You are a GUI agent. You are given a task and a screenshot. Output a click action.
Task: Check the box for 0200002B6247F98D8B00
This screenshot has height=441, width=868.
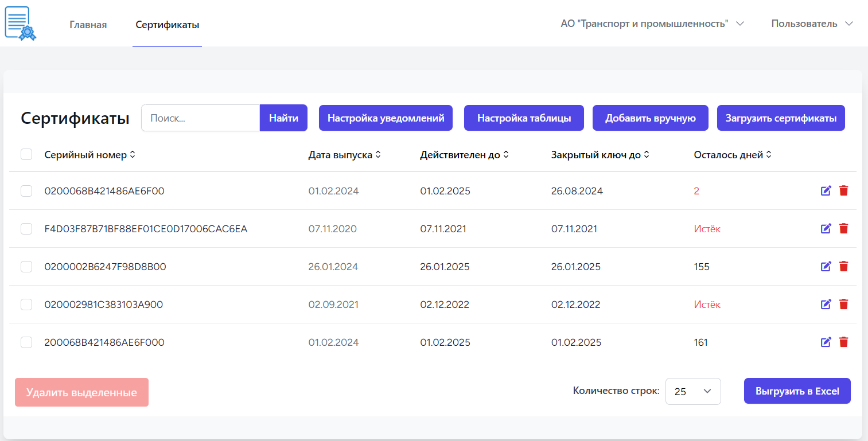click(x=26, y=267)
